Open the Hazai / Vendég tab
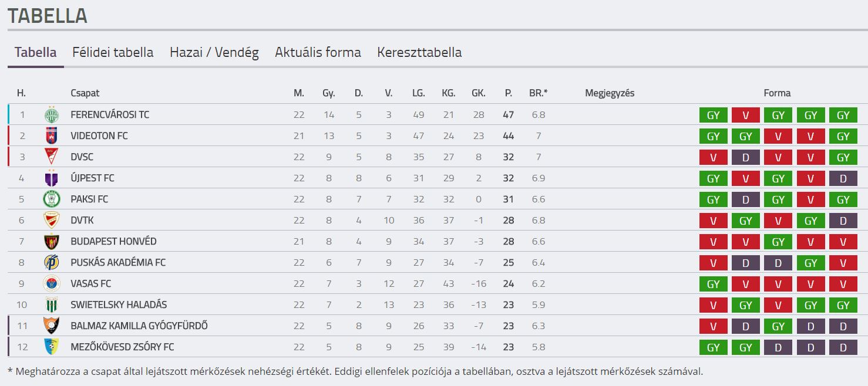This screenshot has width=868, height=386. [214, 52]
